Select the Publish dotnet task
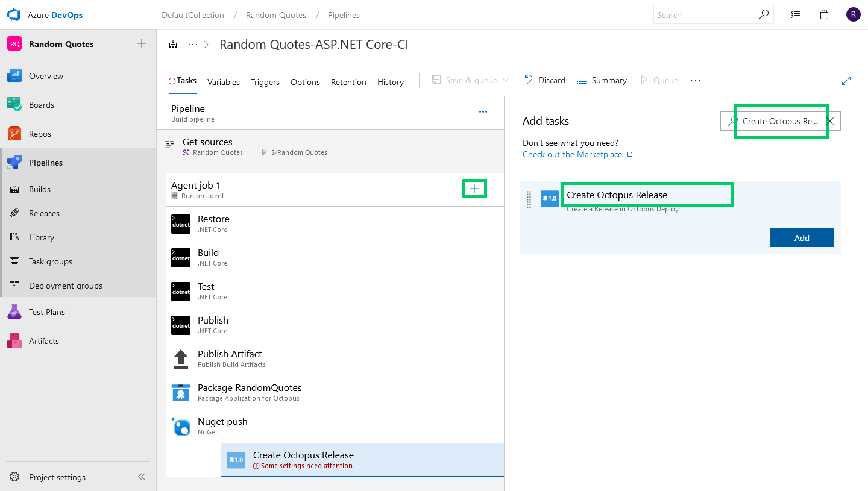868x491 pixels. click(335, 325)
